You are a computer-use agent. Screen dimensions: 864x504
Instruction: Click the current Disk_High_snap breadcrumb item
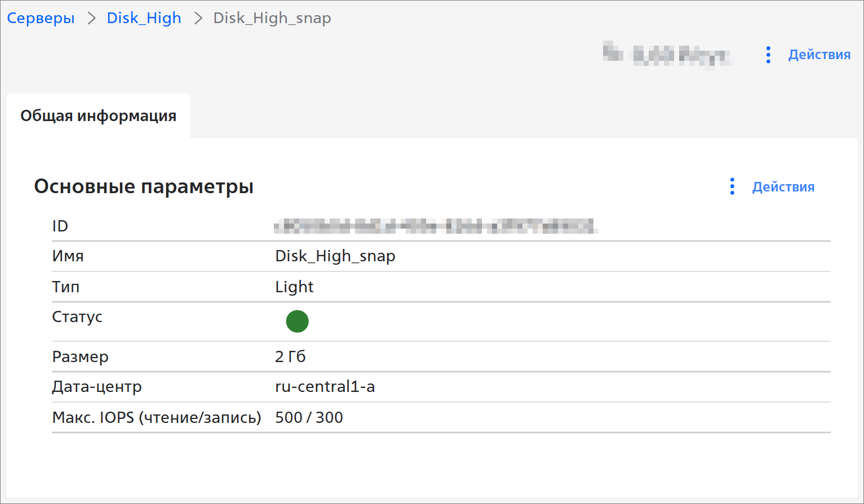272,19
